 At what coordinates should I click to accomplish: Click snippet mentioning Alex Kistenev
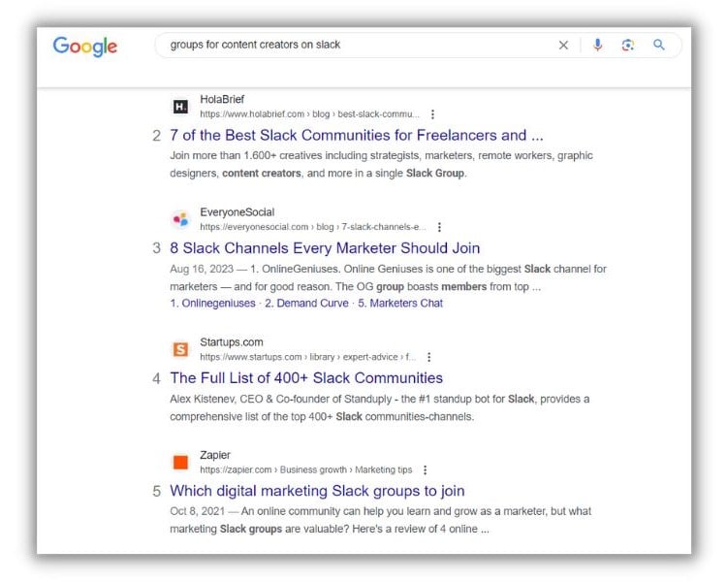tap(379, 407)
